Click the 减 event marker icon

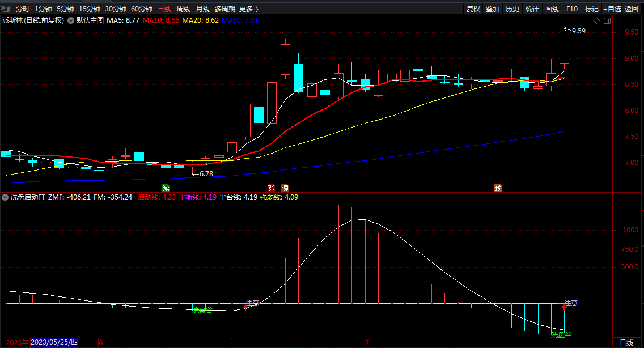pyautogui.click(x=166, y=188)
